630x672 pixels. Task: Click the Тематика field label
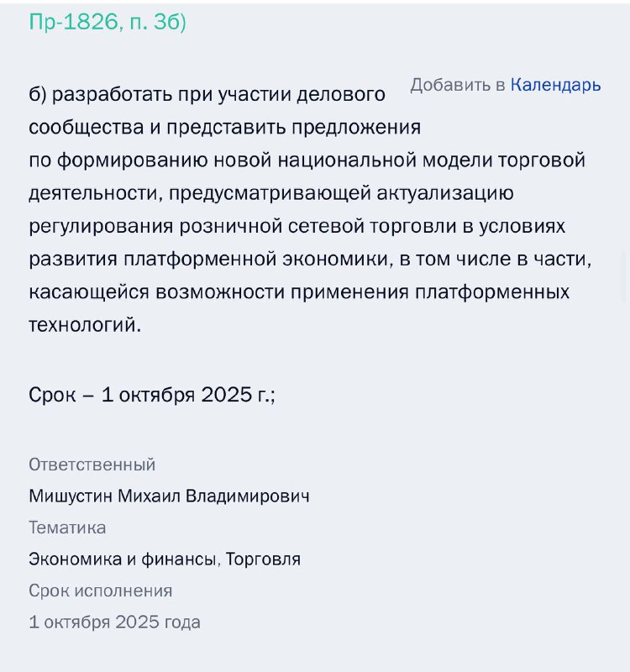pyautogui.click(x=67, y=528)
